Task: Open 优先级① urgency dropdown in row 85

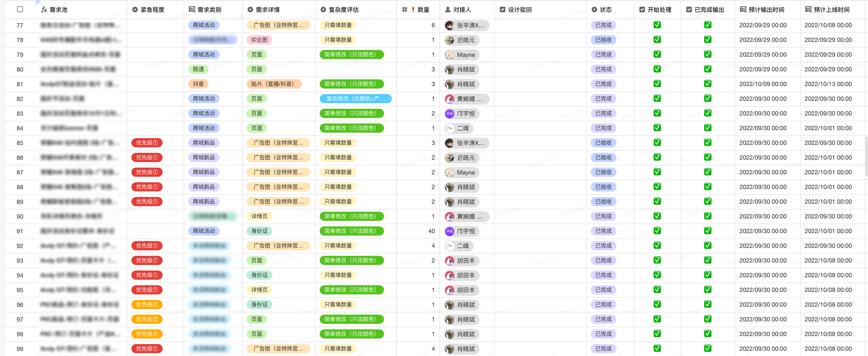Action: [147, 142]
